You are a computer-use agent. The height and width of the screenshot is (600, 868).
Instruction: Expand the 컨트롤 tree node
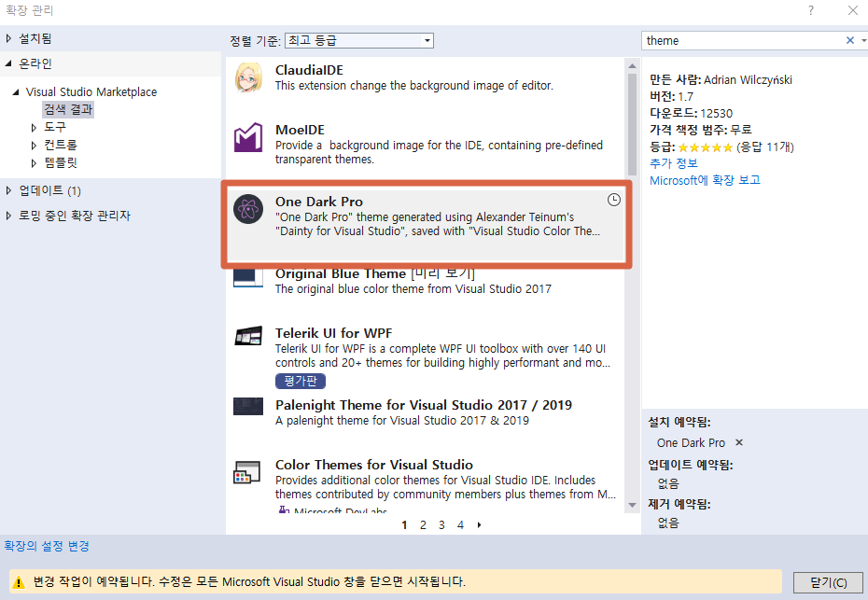(x=34, y=145)
